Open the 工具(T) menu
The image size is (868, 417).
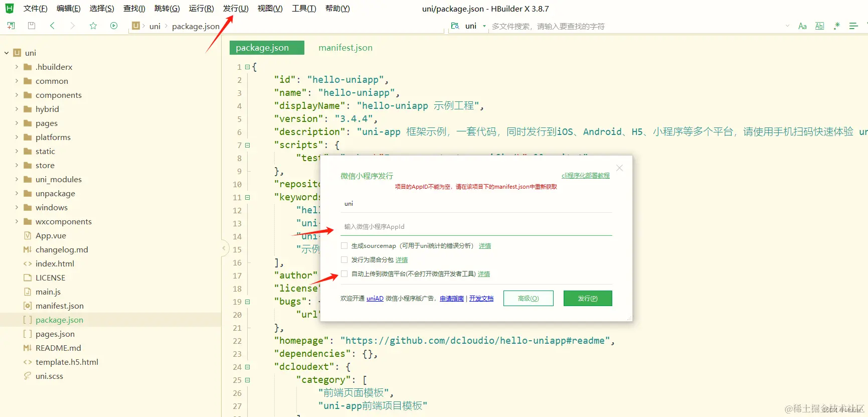[304, 9]
